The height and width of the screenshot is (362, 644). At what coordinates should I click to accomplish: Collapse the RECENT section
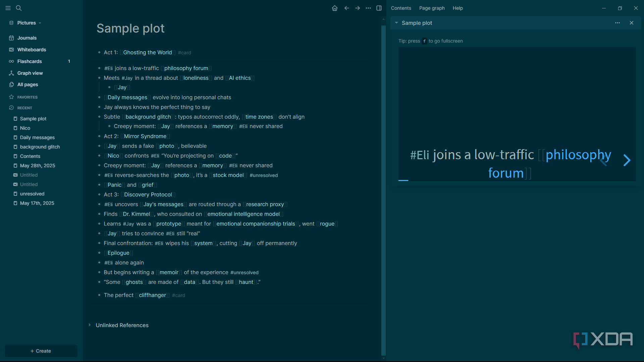point(24,108)
